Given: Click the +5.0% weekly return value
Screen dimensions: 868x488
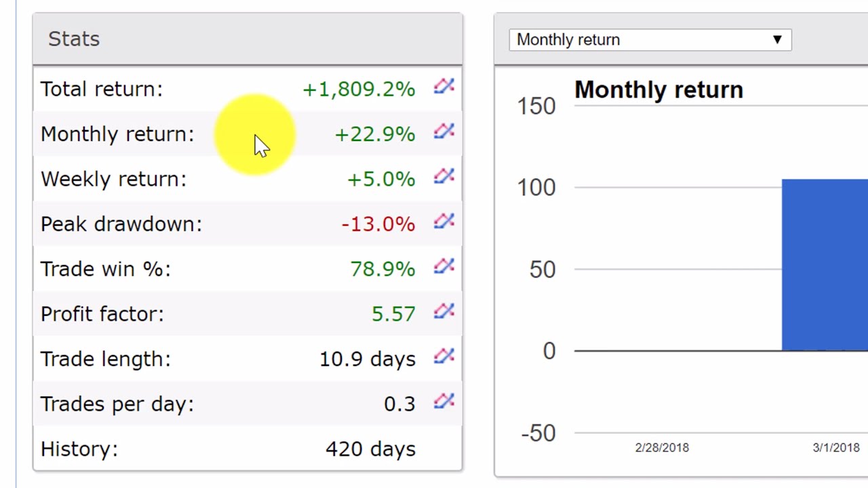Looking at the screenshot, I should [381, 179].
